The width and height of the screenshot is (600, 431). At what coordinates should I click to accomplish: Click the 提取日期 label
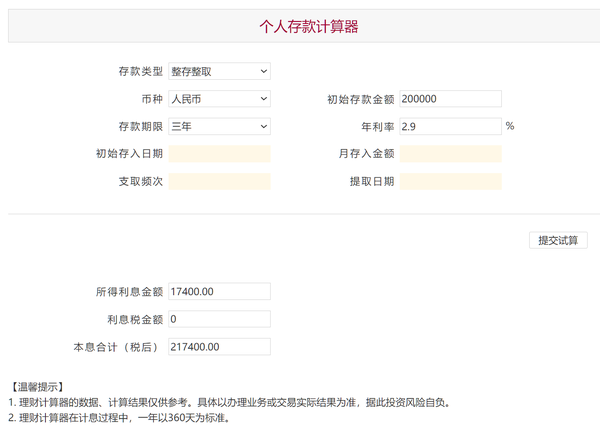click(372, 181)
